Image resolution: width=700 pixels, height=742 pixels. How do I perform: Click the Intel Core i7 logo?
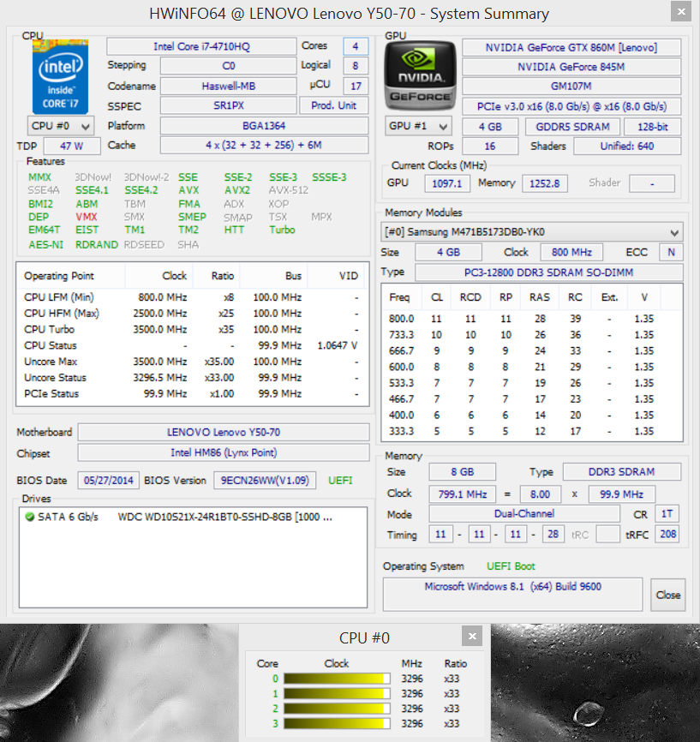(60, 77)
